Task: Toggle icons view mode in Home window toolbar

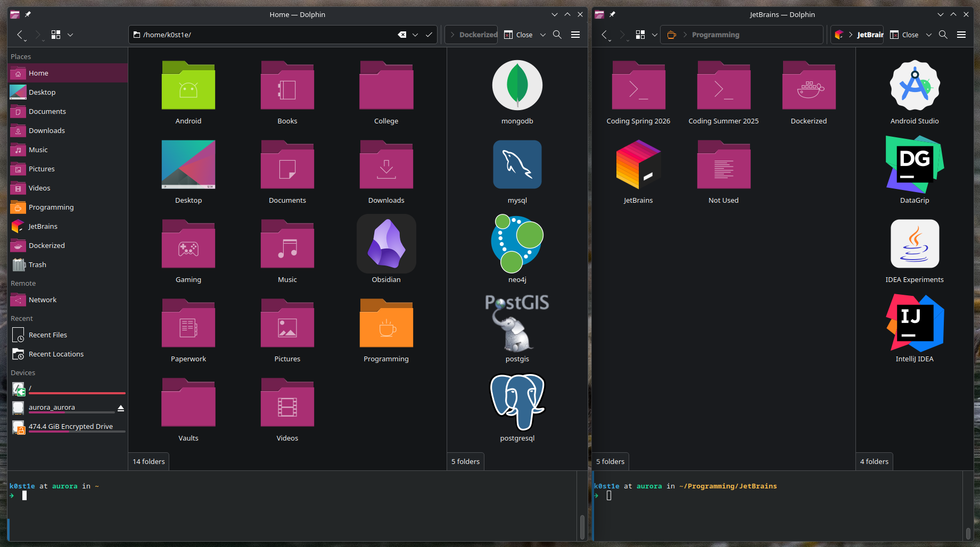Action: 56,35
